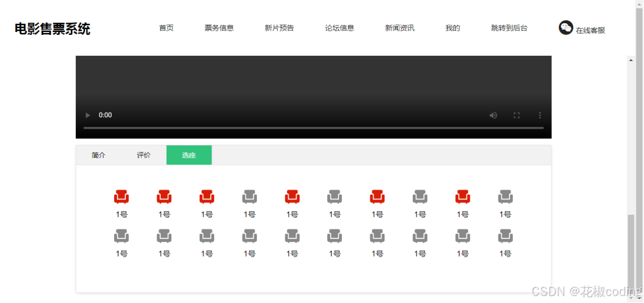
Task: Choose the sixth seat in the top row
Action: (335, 197)
